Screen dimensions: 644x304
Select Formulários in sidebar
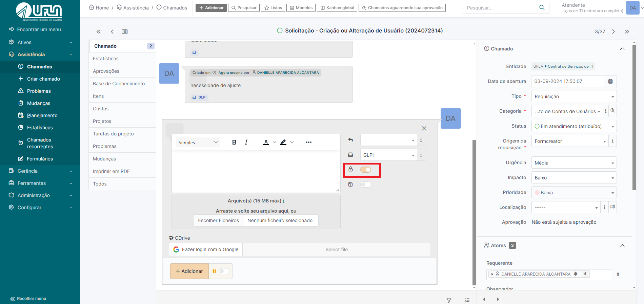[40, 159]
